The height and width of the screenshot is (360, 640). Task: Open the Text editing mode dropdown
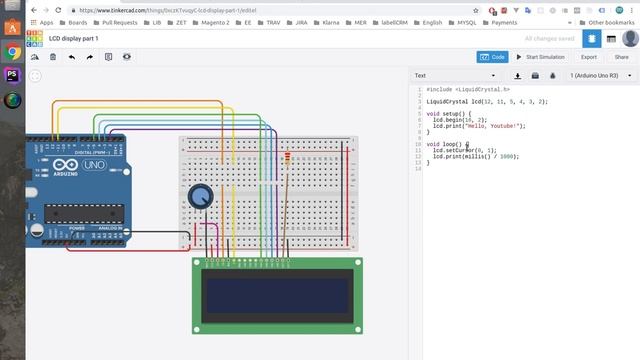pos(455,76)
